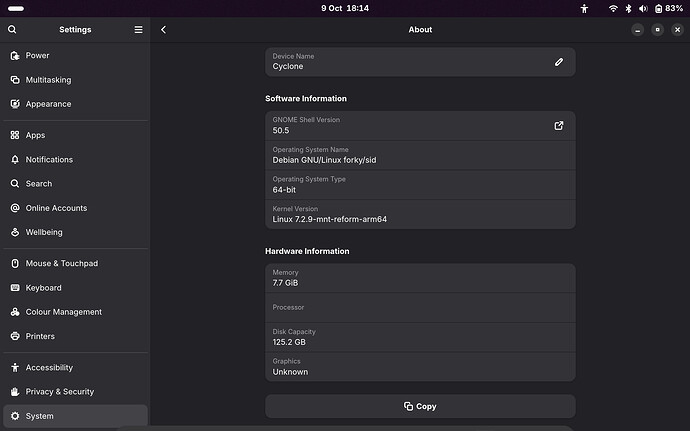Close the Settings window
The height and width of the screenshot is (431, 690).
[677, 29]
